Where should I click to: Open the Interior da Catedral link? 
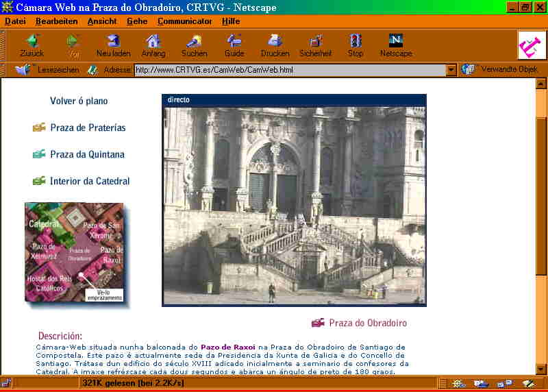coord(89,182)
